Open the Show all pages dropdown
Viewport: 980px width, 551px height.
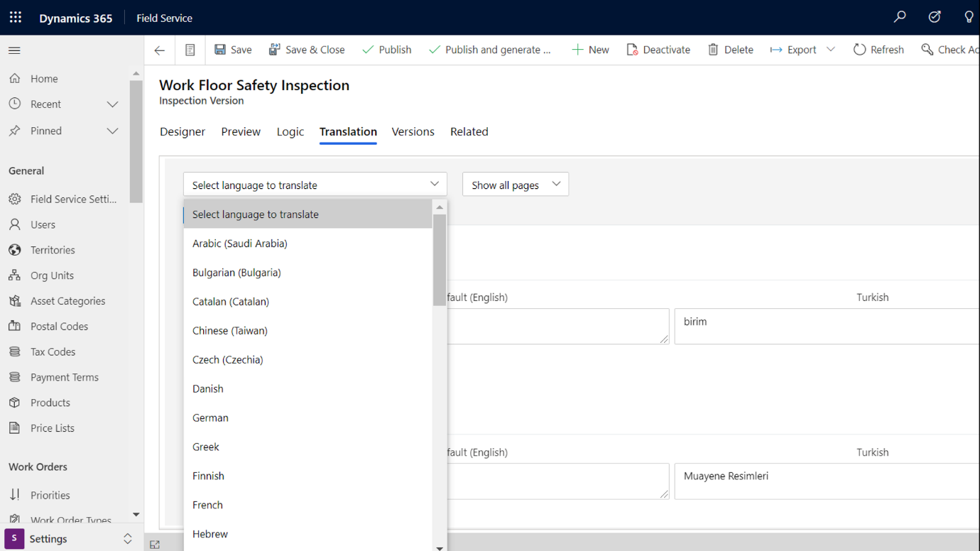(x=515, y=184)
